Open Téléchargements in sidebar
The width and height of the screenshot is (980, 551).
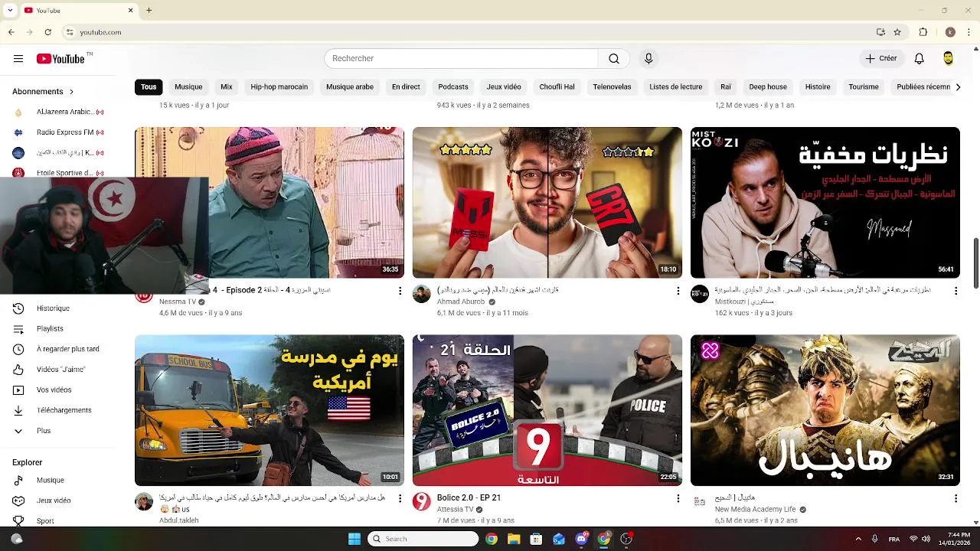[x=64, y=410]
